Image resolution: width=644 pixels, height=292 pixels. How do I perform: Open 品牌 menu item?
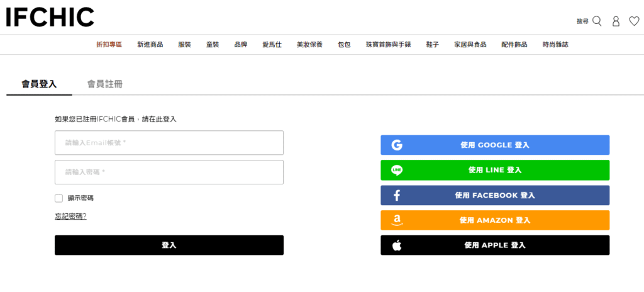click(241, 45)
